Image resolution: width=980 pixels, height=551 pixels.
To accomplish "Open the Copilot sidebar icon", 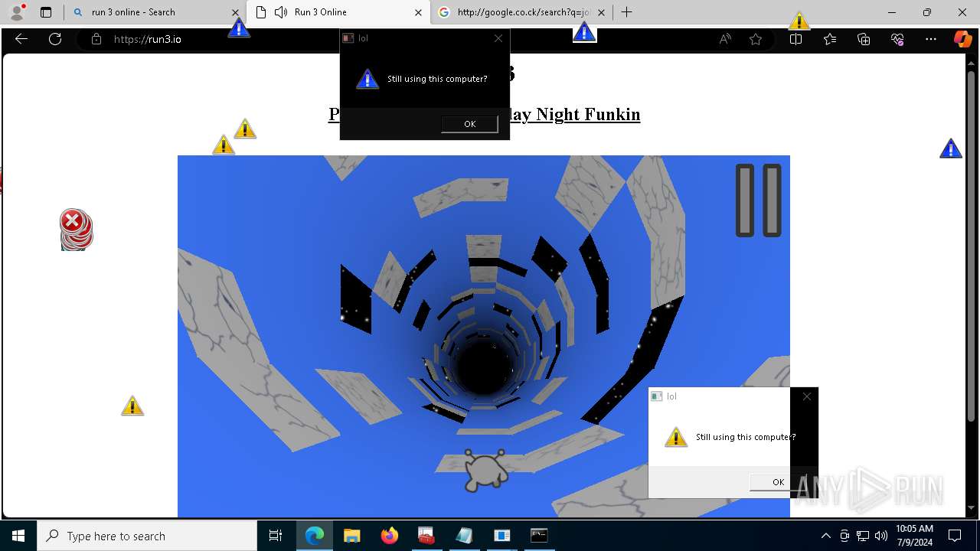I will [x=962, y=39].
